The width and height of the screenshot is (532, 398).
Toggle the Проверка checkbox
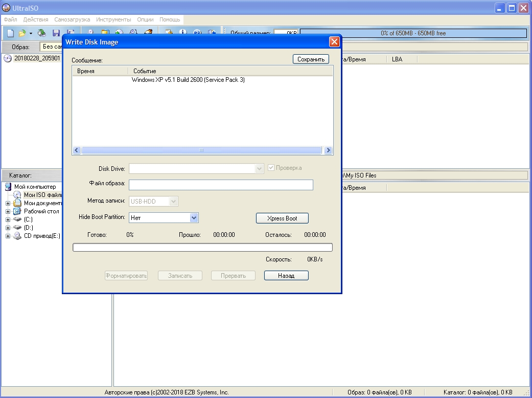[271, 167]
